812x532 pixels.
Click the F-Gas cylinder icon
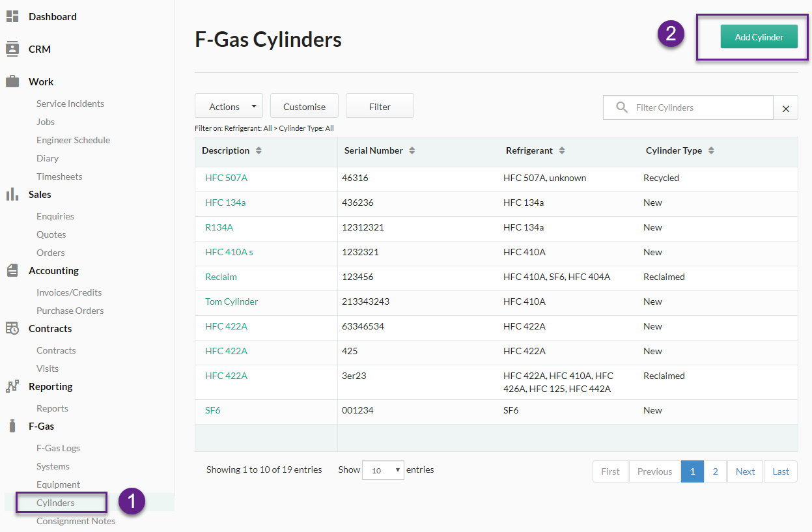[12, 426]
